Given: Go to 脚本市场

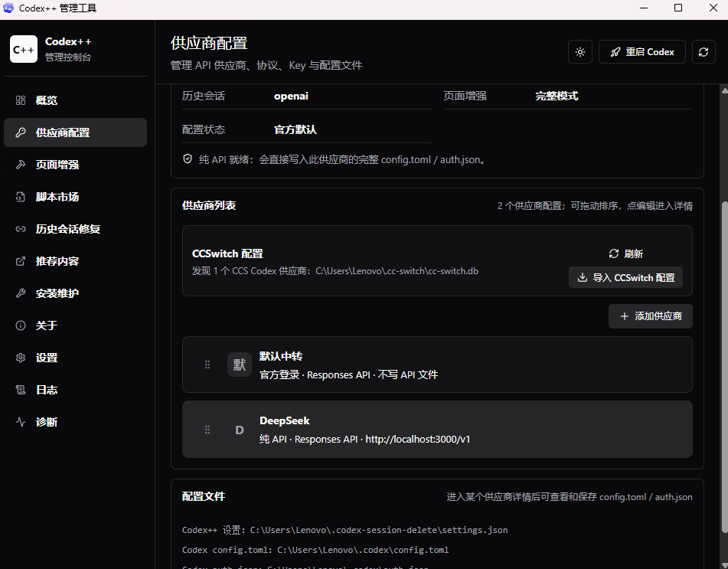Looking at the screenshot, I should point(75,197).
